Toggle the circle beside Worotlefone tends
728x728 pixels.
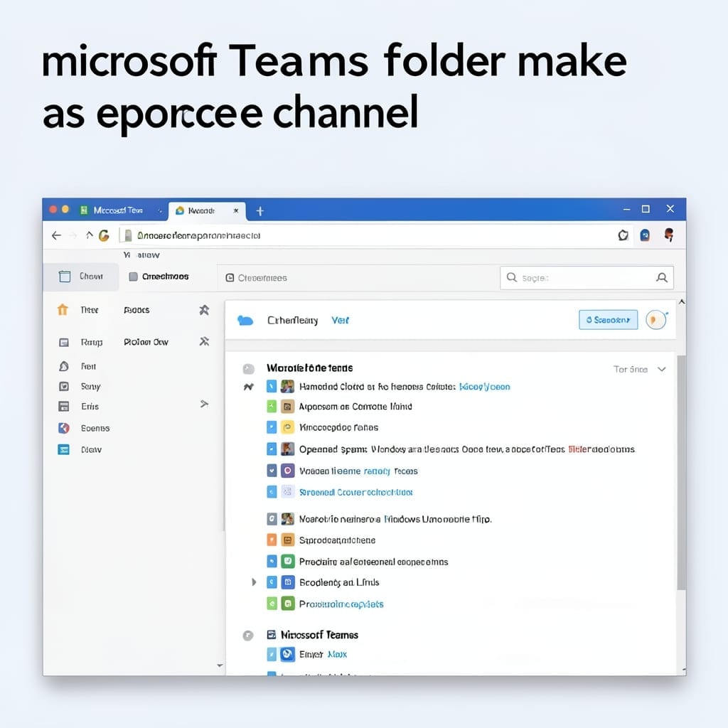coord(248,369)
